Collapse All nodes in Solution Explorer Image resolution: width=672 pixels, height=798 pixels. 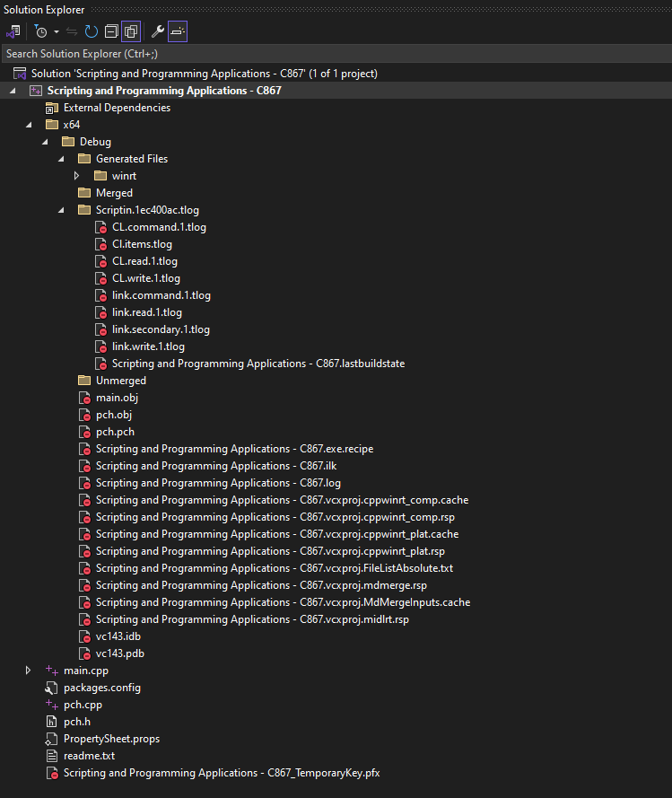click(x=111, y=31)
